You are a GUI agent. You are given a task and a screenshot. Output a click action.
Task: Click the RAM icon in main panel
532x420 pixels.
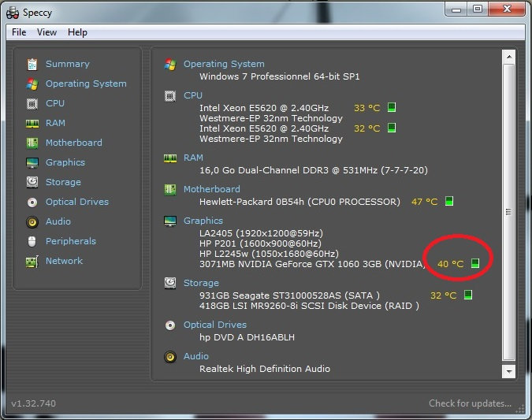coord(170,158)
